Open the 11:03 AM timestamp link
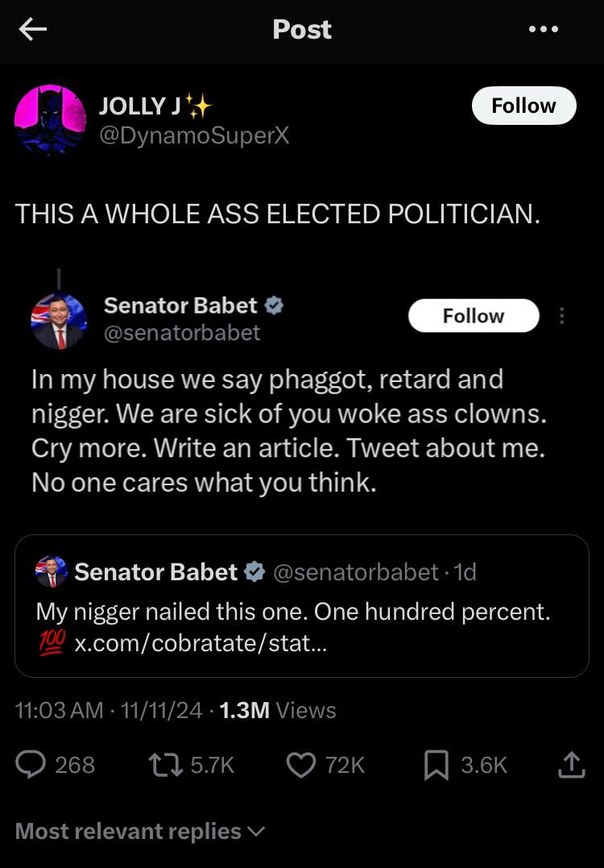 click(x=59, y=710)
